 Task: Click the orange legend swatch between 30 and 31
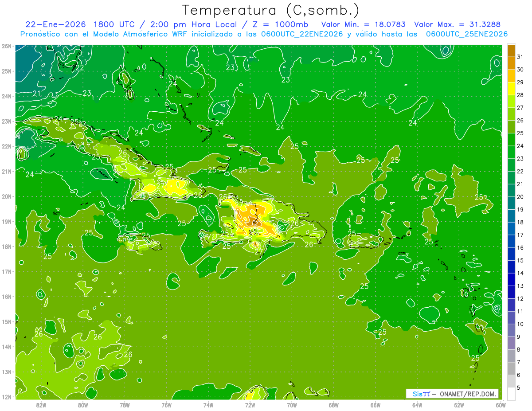point(511,63)
